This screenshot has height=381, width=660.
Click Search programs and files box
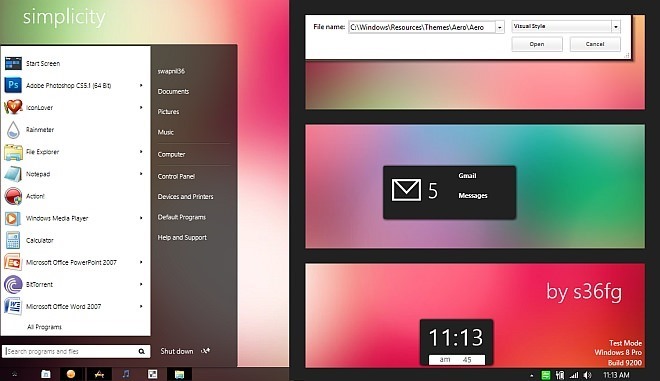[76, 351]
